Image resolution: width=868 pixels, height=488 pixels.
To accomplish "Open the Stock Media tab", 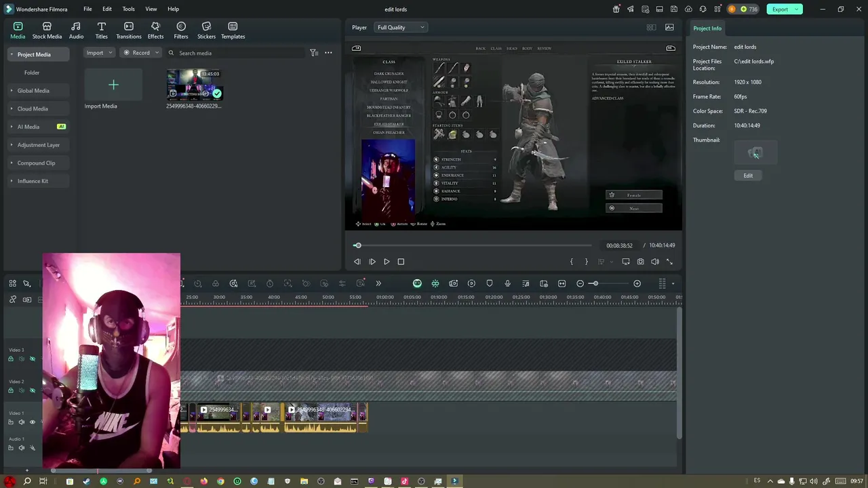I will point(47,30).
